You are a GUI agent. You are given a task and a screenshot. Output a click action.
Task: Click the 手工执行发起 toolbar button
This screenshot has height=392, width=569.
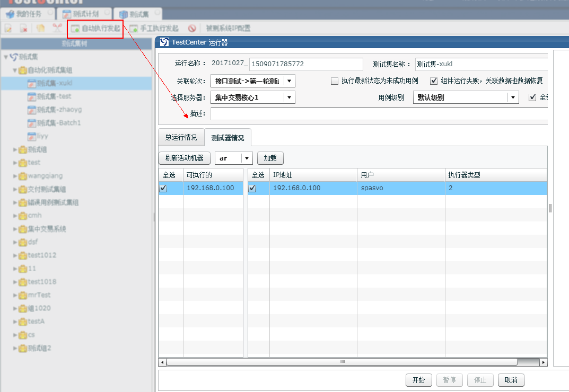[x=154, y=28]
